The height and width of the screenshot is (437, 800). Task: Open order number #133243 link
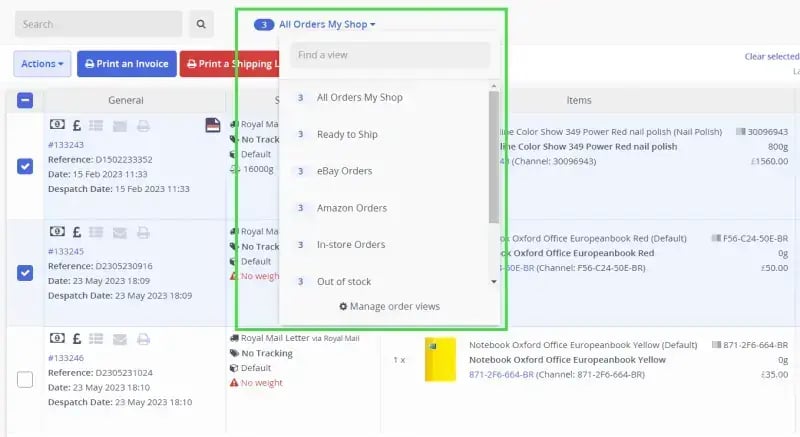(66, 145)
